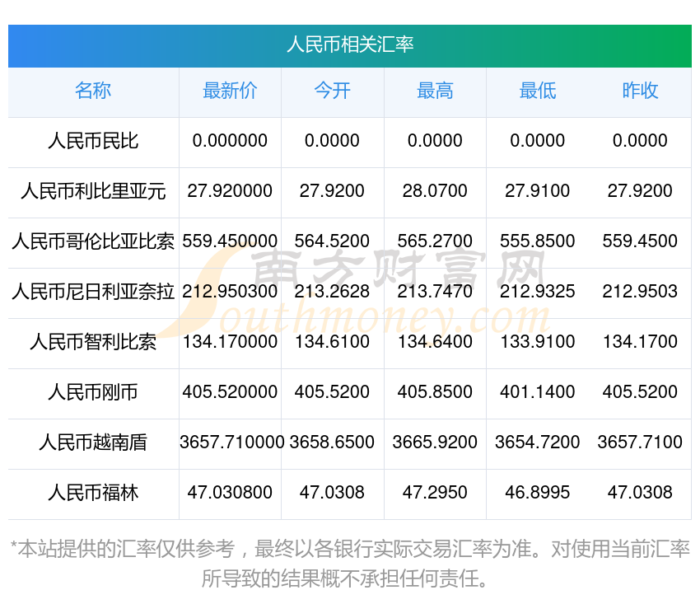Select the 最新价 column header
This screenshot has width=700, height=604.
click(230, 91)
